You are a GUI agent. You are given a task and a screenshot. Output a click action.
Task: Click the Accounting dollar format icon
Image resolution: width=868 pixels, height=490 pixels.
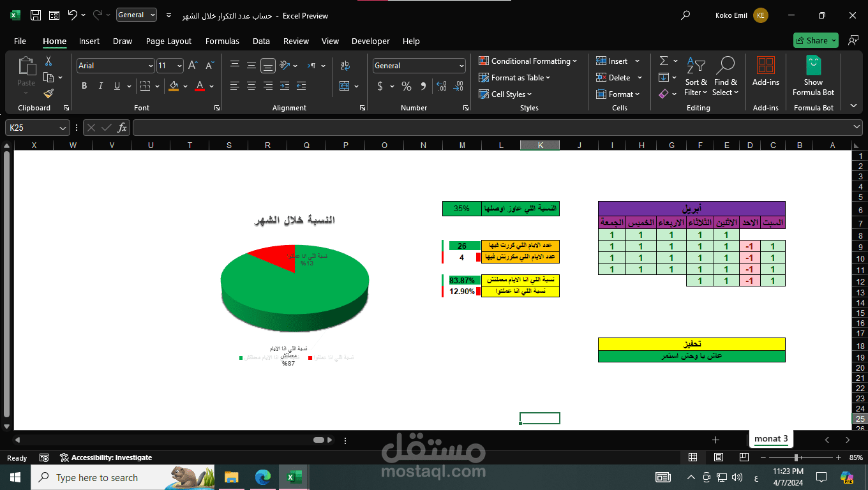point(380,86)
